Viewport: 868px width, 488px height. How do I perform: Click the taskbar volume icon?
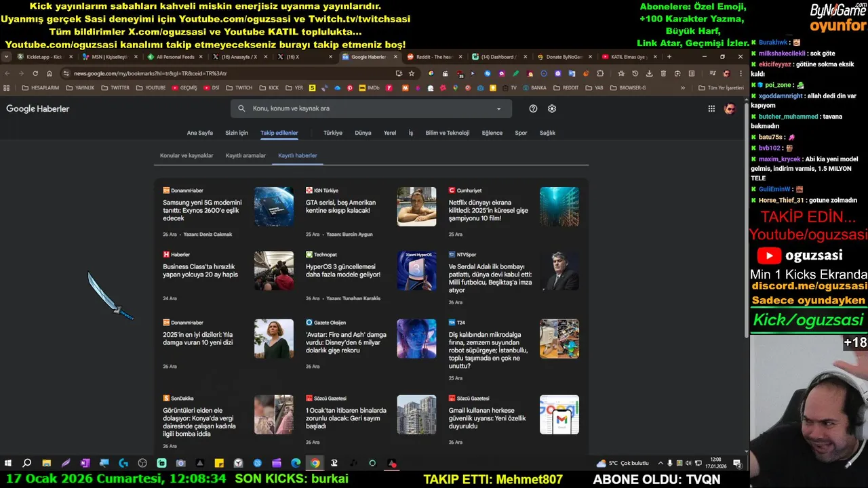(689, 463)
